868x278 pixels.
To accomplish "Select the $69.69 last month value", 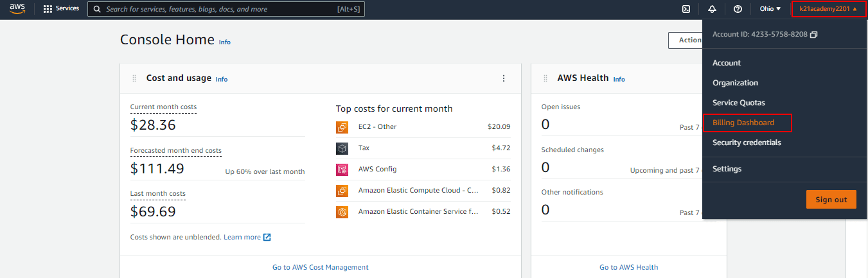I will pos(153,212).
